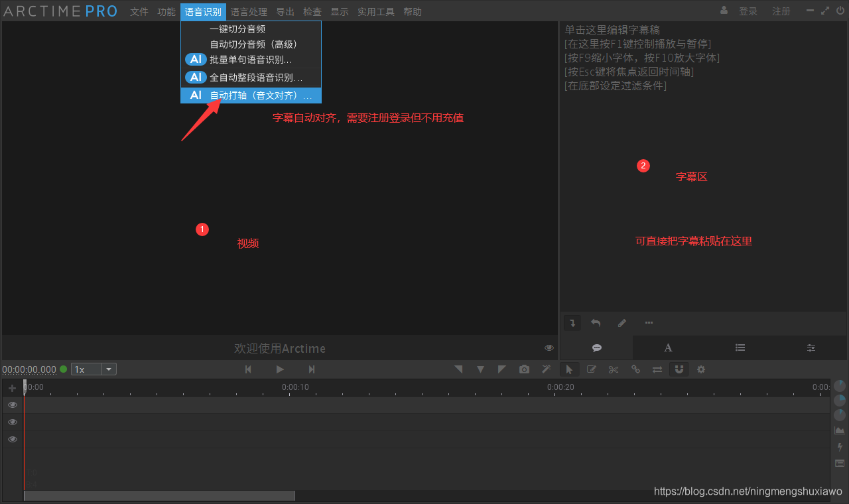The width and height of the screenshot is (849, 504).
Task: Click the bottom round dial knob beside timeline
Action: coord(840,415)
